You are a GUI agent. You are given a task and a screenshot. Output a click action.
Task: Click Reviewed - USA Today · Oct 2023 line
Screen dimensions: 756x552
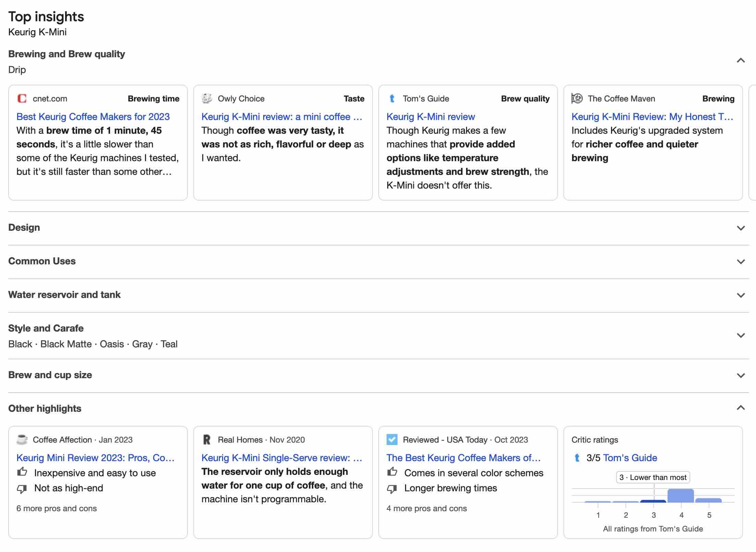pyautogui.click(x=465, y=440)
